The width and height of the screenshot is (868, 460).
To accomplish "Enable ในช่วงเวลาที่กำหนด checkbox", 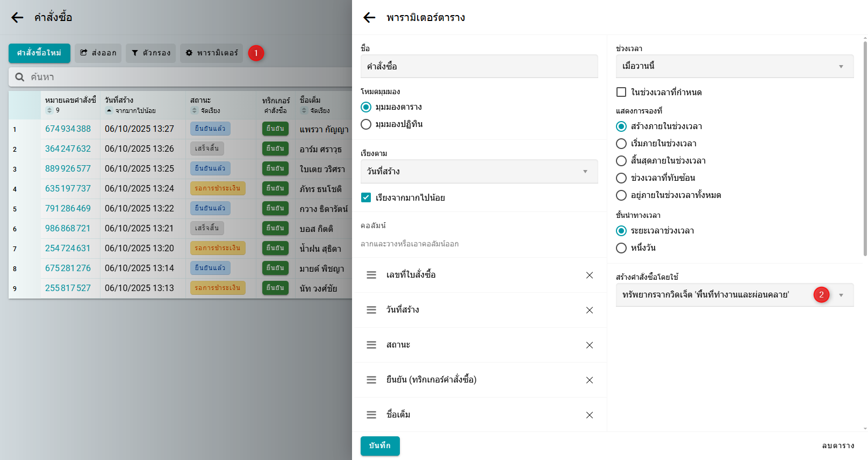I will (x=621, y=92).
